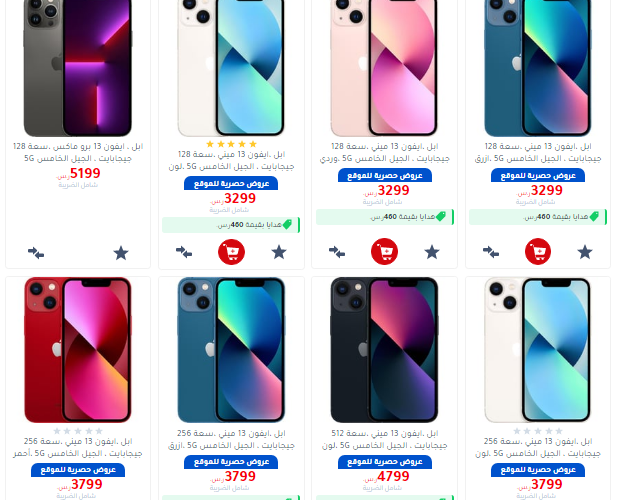Click the 5199 price of iPhone 13 Pro Max
Image resolution: width=621 pixels, height=500 pixels.
[85, 173]
